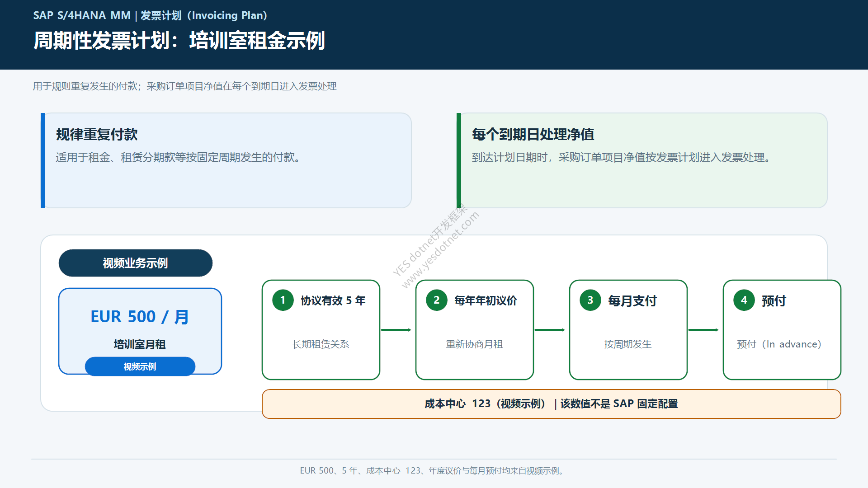This screenshot has height=488, width=868.
Task: Click the SAP S/4HANA MM header breadcrumb
Action: [150, 15]
